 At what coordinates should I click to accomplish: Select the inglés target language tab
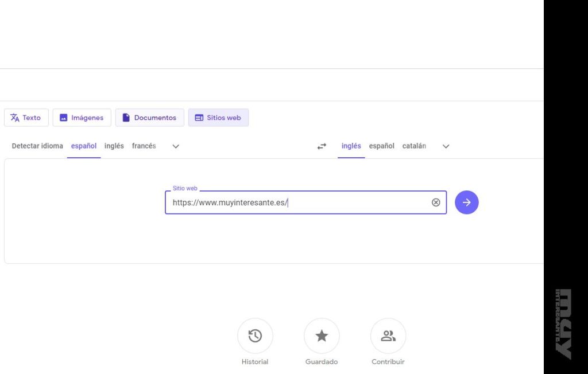point(351,146)
